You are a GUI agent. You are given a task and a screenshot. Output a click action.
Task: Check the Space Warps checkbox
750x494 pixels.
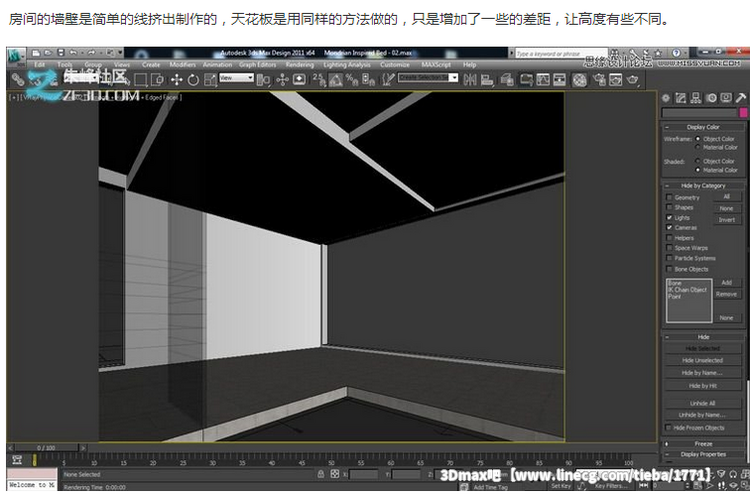pos(669,248)
